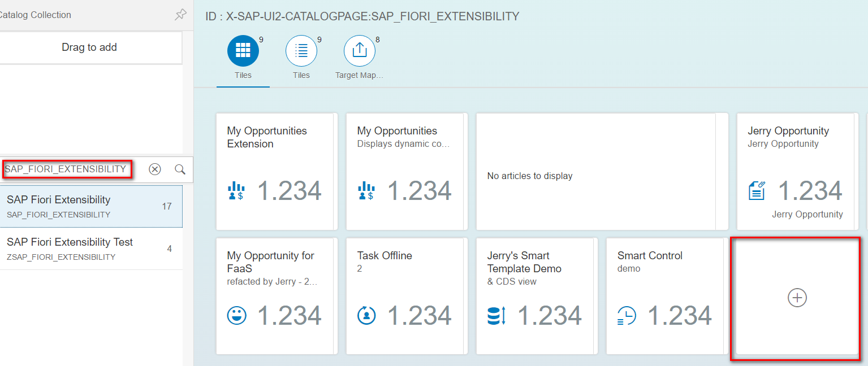This screenshot has height=366, width=868.
Task: Switch to Tiles grid view tab
Action: [x=243, y=51]
